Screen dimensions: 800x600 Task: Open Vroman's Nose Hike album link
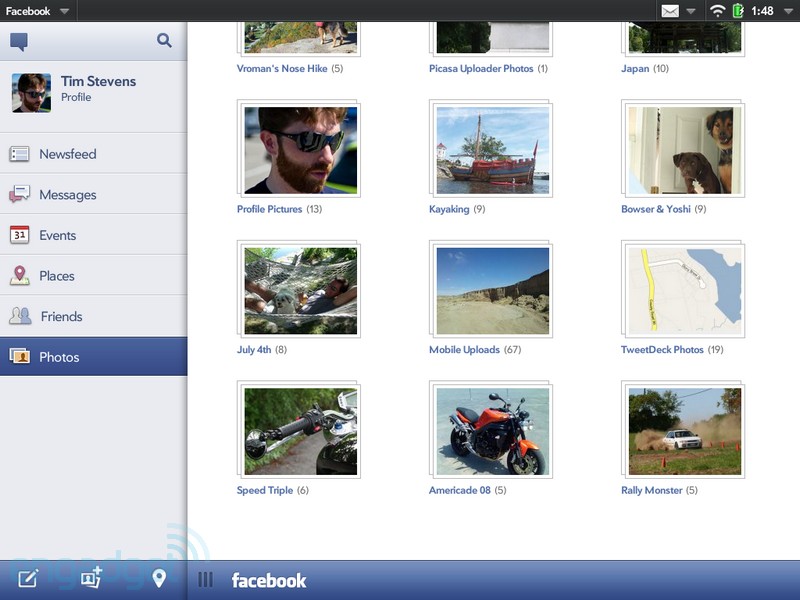282,68
